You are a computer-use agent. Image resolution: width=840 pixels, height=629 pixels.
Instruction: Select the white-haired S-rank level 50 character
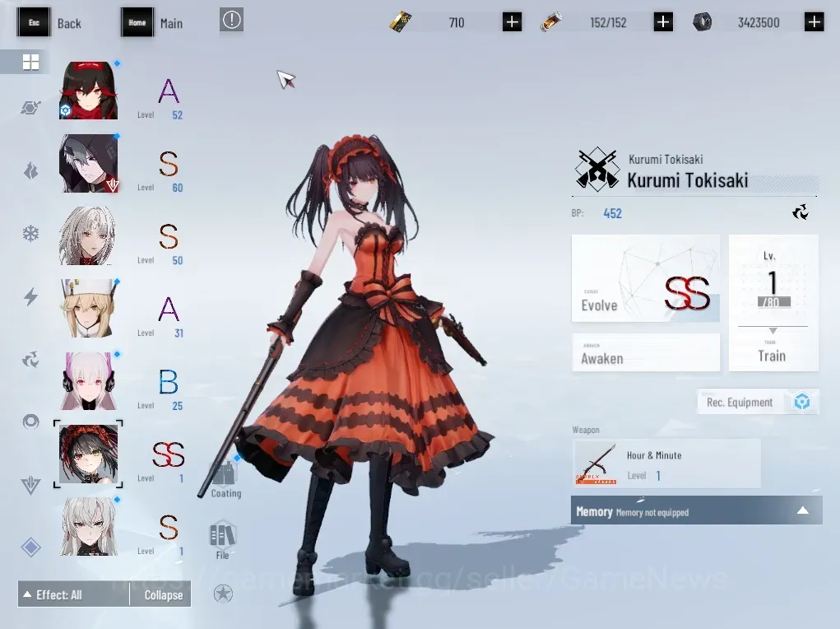[x=88, y=236]
